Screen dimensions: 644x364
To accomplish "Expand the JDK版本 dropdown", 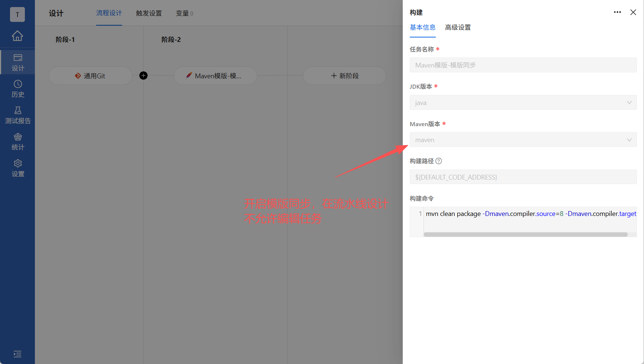I will [523, 102].
